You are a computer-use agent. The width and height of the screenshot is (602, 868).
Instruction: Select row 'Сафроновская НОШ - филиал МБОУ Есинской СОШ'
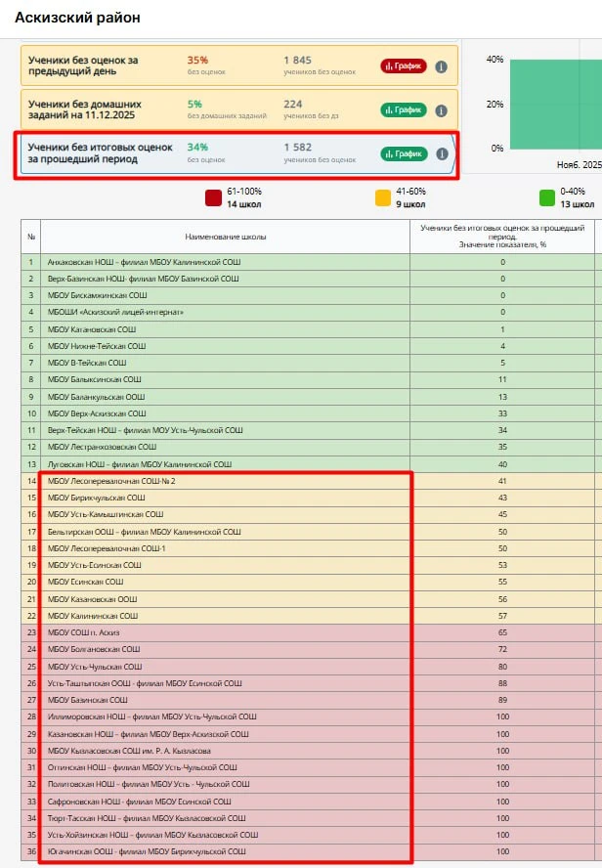coord(308,803)
